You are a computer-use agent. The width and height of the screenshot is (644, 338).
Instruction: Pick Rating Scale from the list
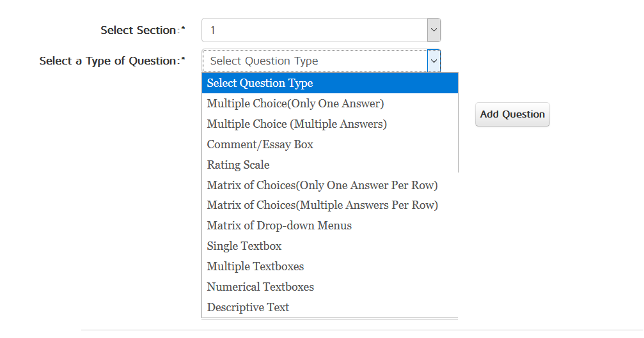coord(239,165)
